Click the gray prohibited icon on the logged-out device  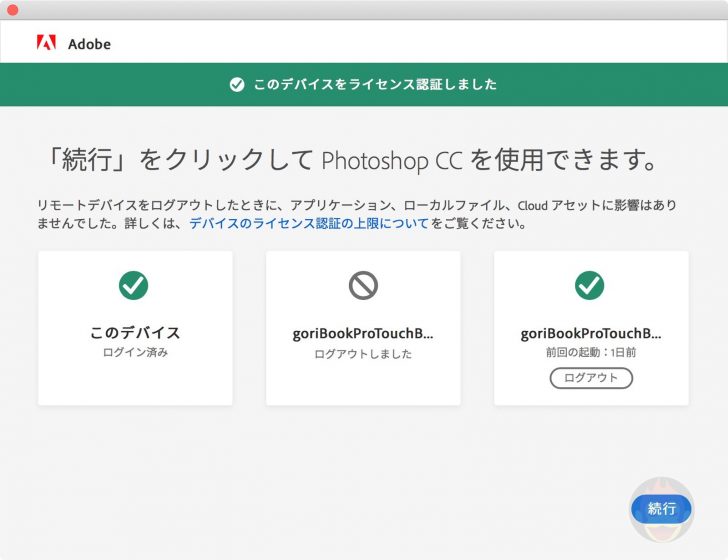(x=363, y=286)
